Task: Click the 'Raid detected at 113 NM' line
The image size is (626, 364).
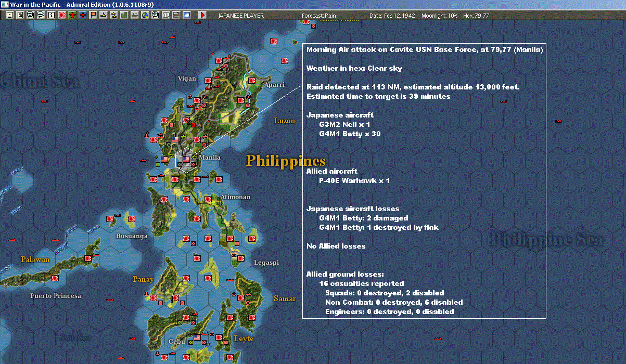Action: [413, 87]
